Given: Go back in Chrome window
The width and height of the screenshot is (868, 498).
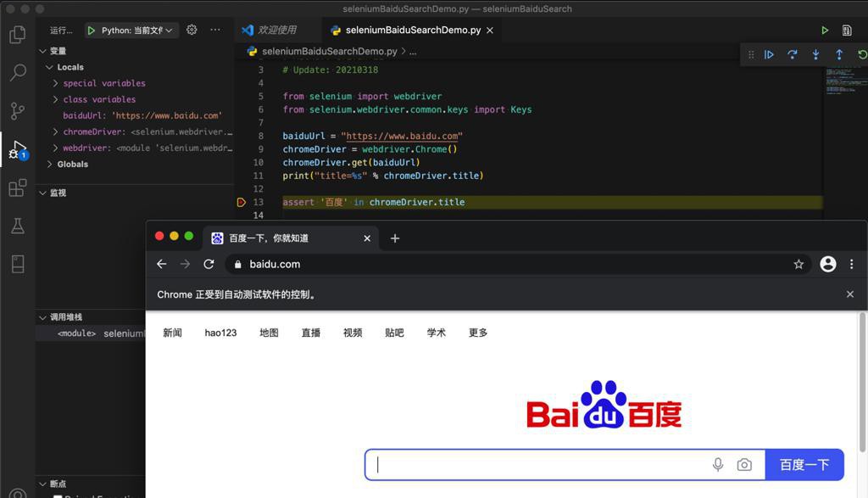Looking at the screenshot, I should (x=162, y=264).
